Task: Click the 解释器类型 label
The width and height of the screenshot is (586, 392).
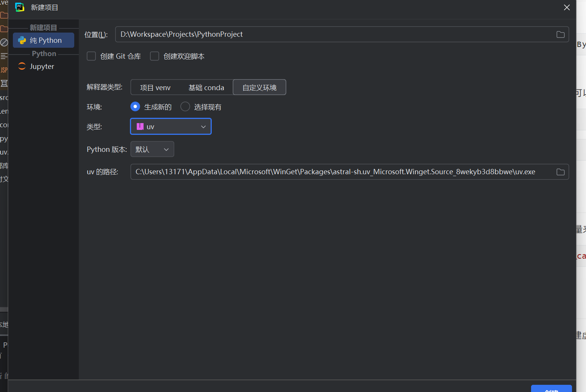Action: (x=105, y=87)
